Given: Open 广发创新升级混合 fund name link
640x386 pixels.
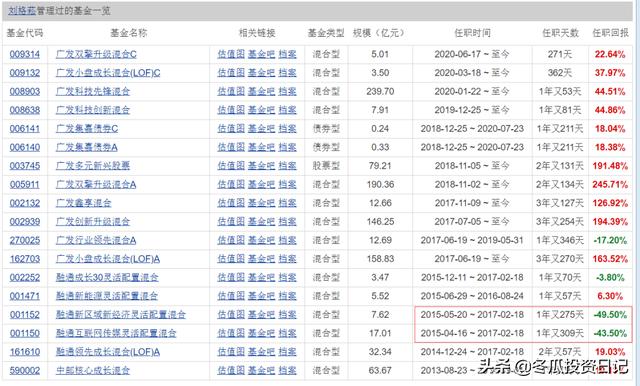Looking at the screenshot, I should [x=93, y=222].
